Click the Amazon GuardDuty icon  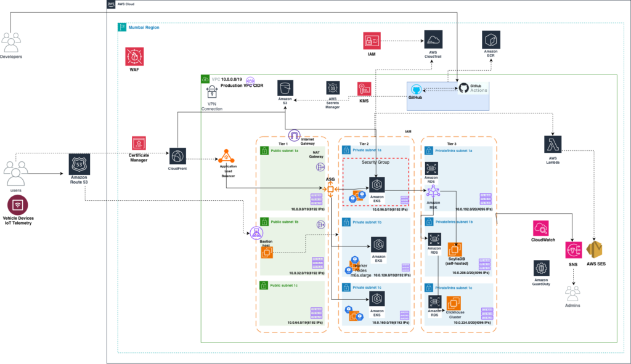[x=541, y=269]
